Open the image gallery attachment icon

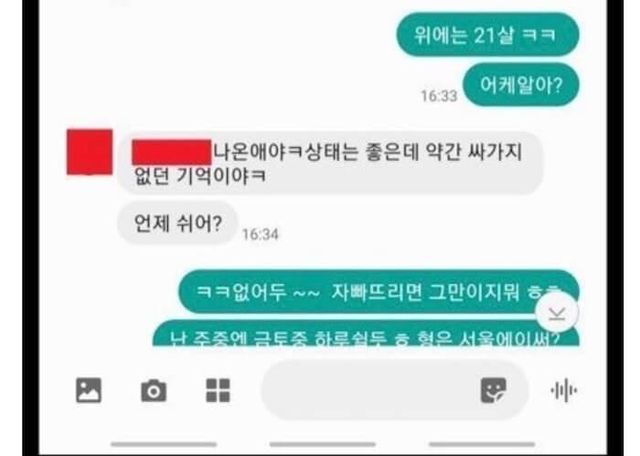(x=89, y=390)
